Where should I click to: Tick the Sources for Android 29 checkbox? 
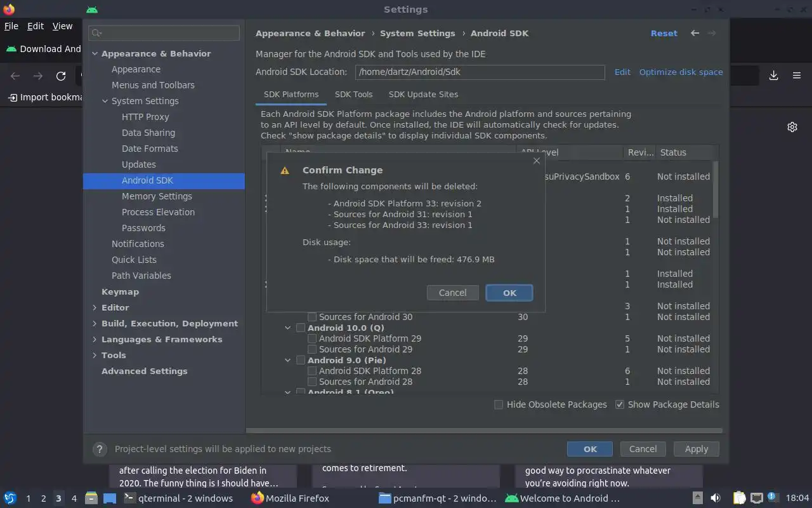pyautogui.click(x=312, y=349)
